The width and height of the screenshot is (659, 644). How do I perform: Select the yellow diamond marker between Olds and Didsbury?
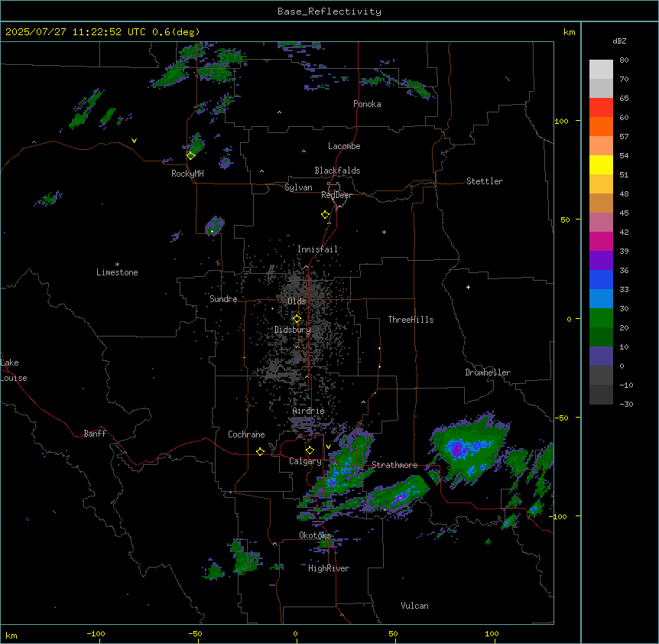pos(297,319)
